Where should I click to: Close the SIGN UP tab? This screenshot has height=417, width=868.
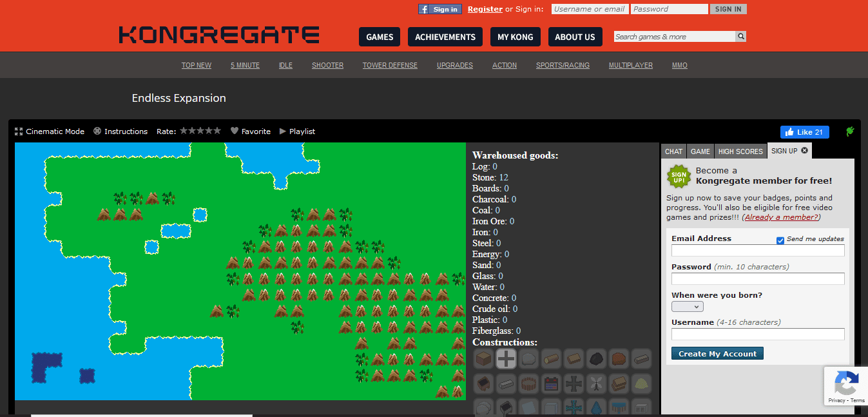(804, 150)
